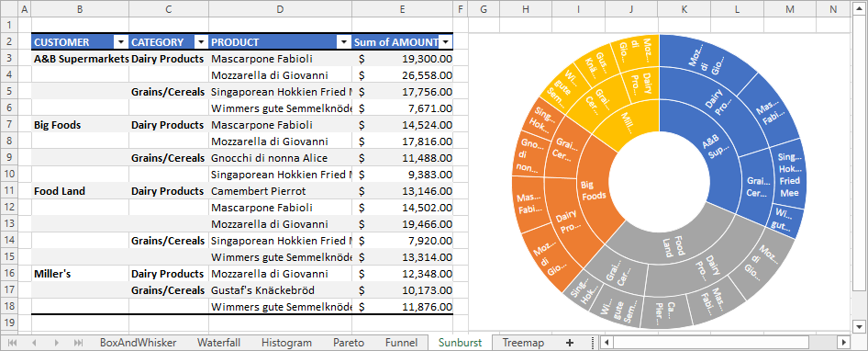
Task: Open the Pareto sheet tab
Action: tap(349, 343)
